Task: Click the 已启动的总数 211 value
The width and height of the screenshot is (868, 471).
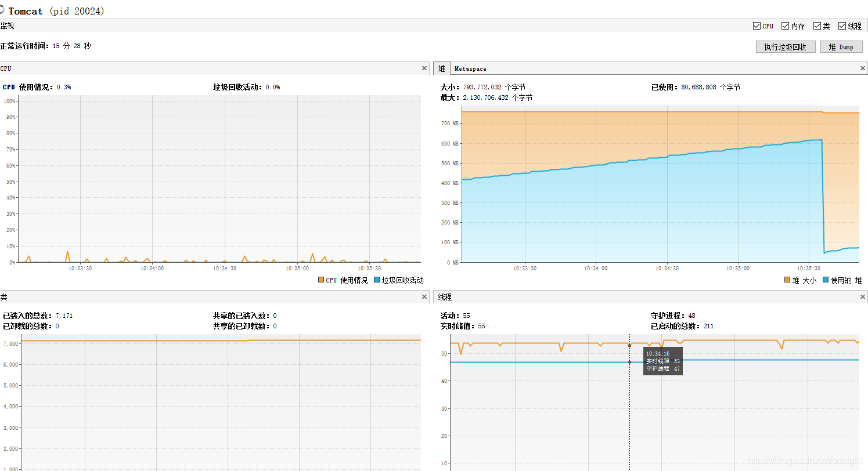Action: click(708, 326)
